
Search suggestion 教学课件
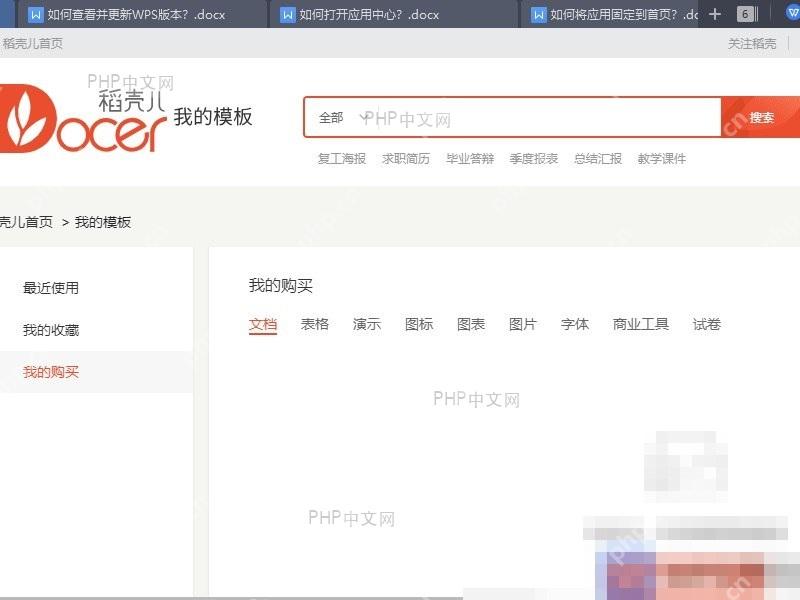coord(662,159)
